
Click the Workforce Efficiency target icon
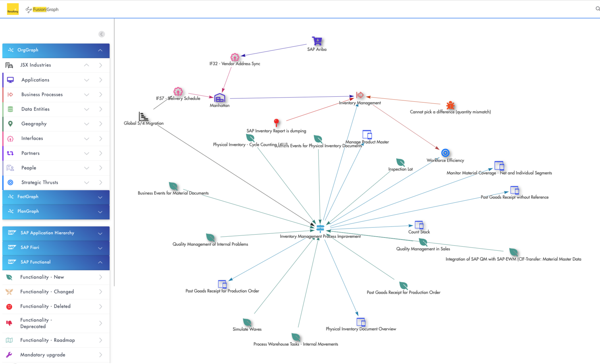click(x=445, y=153)
